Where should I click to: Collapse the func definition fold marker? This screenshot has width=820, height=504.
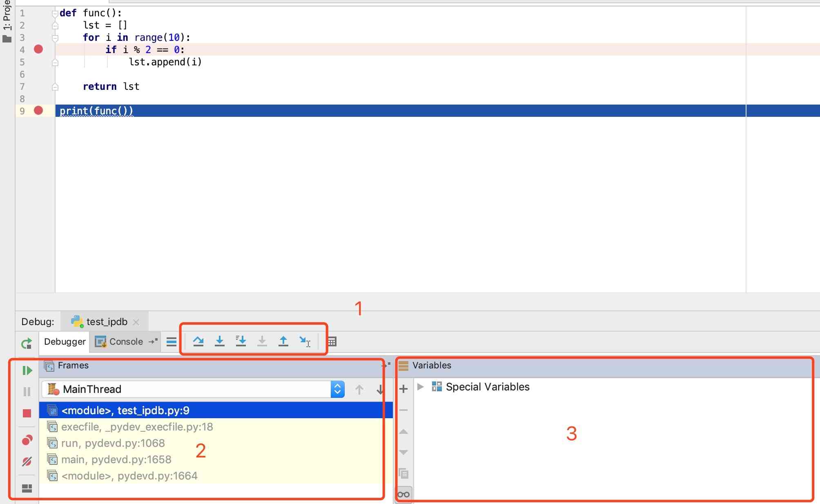55,13
